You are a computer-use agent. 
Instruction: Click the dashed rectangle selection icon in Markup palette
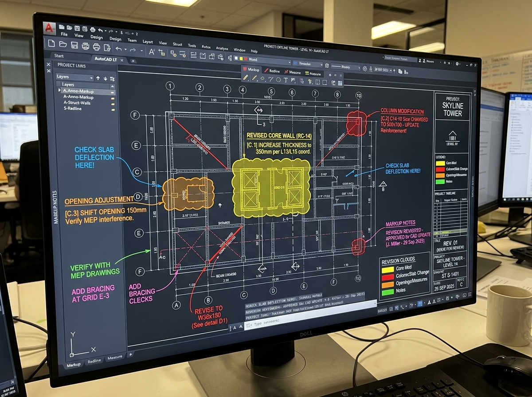(x=317, y=82)
